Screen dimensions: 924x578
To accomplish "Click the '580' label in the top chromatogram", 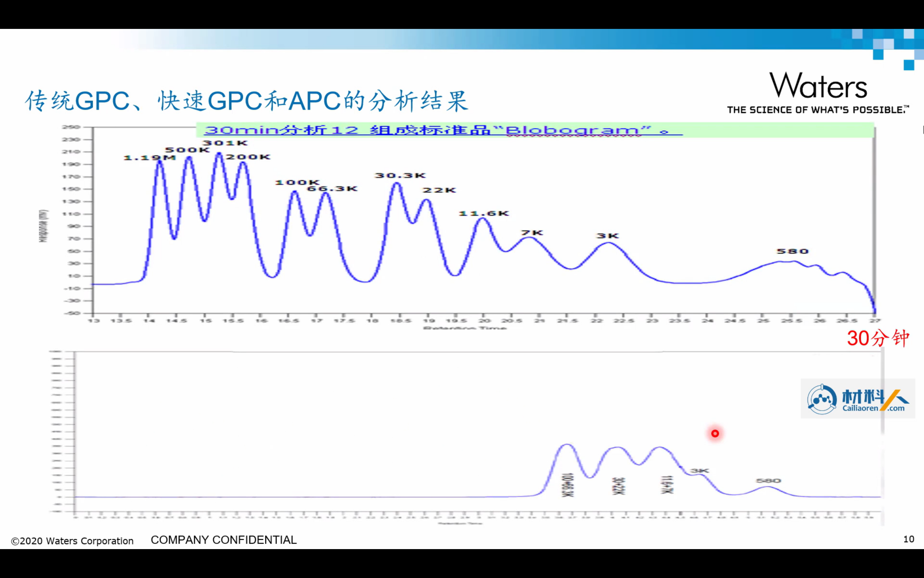I will (x=793, y=251).
